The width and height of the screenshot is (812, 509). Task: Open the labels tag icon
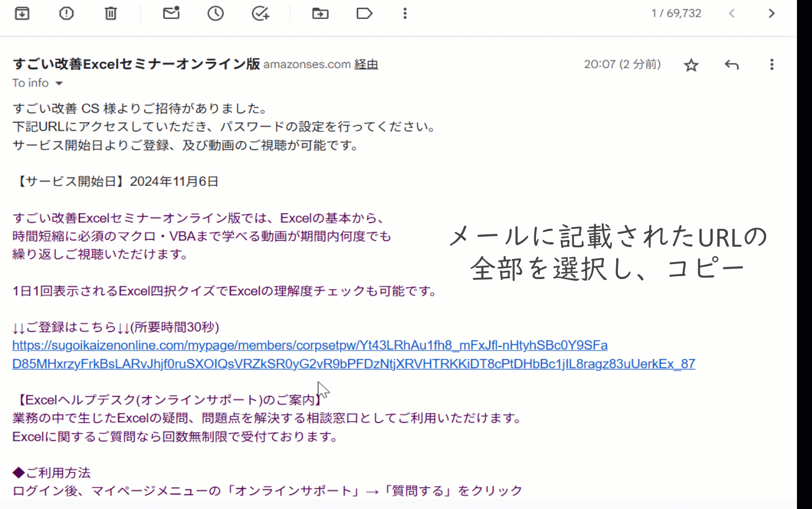[x=364, y=13]
